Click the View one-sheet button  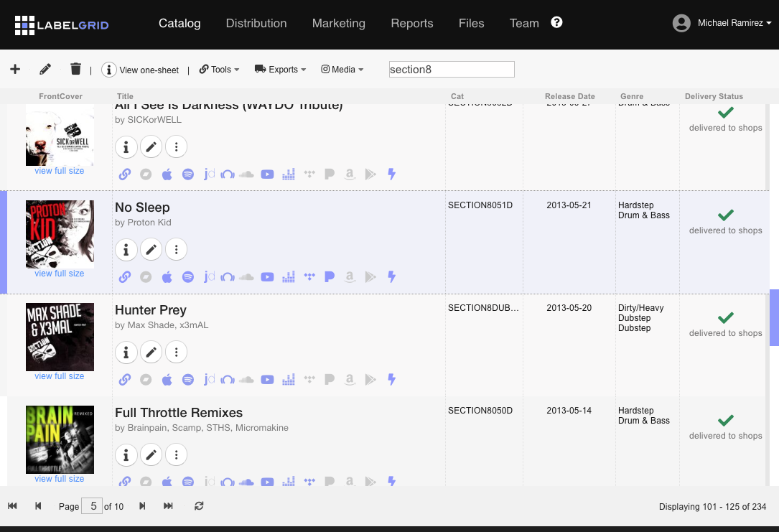point(140,70)
